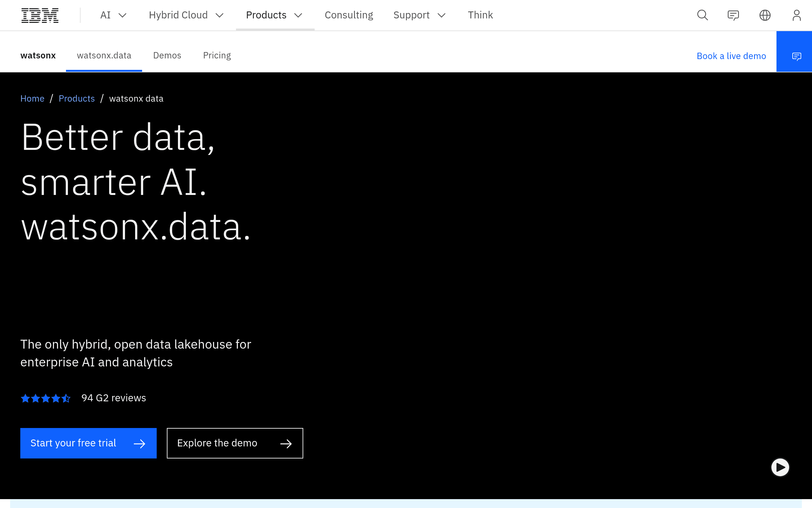Click 'The only hybrid, open data lakehouse' subheading

135,353
